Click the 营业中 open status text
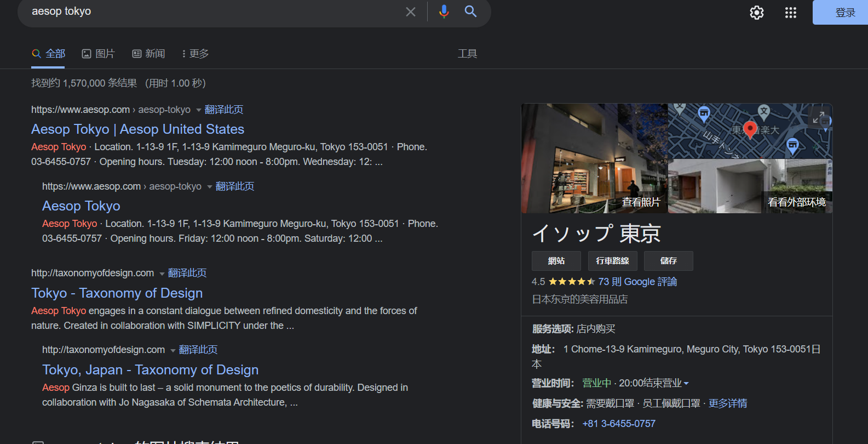 [x=596, y=383]
